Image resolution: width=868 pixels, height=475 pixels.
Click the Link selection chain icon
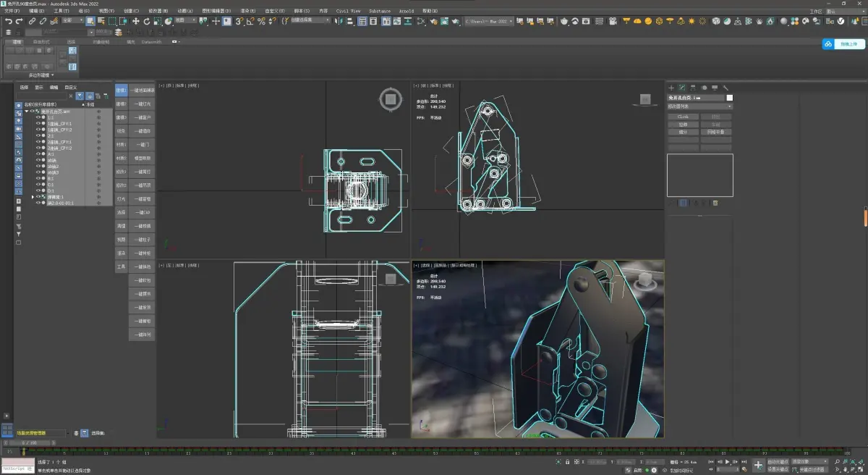33,22
